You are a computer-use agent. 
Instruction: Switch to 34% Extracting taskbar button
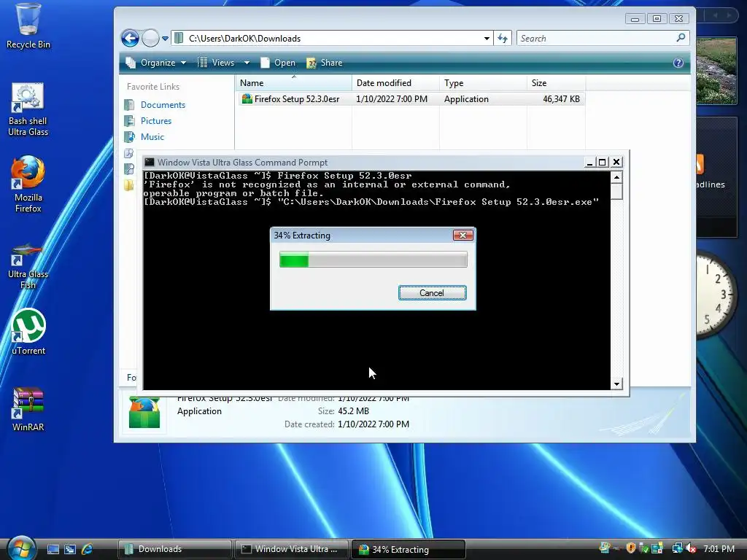click(x=409, y=549)
